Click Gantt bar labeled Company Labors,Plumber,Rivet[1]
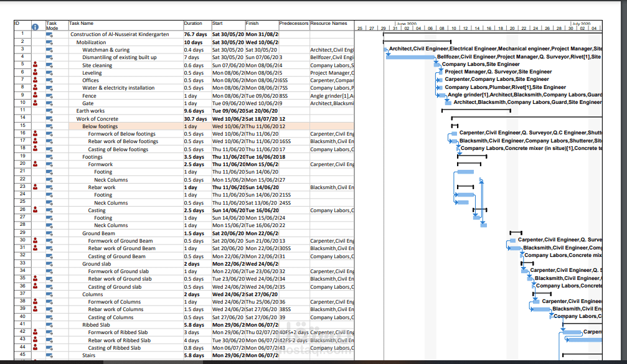627x364 pixels. 440,88
